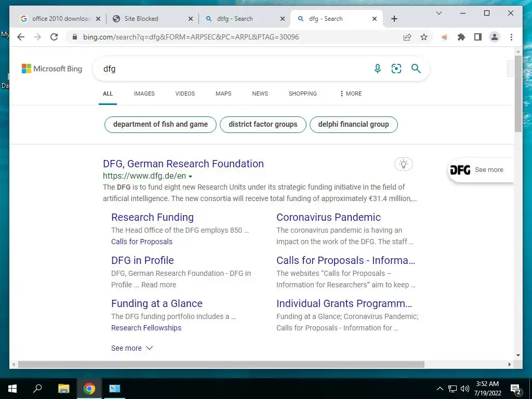Viewport: 532px width, 399px height.
Task: Expand the dropdown arrow next to dfg.de/en URL
Action: point(190,177)
